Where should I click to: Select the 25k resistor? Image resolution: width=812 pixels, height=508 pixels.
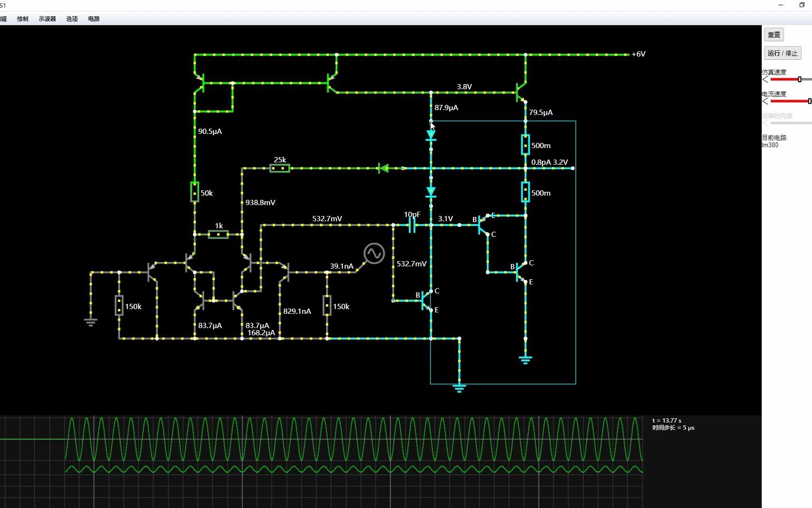[x=280, y=168]
